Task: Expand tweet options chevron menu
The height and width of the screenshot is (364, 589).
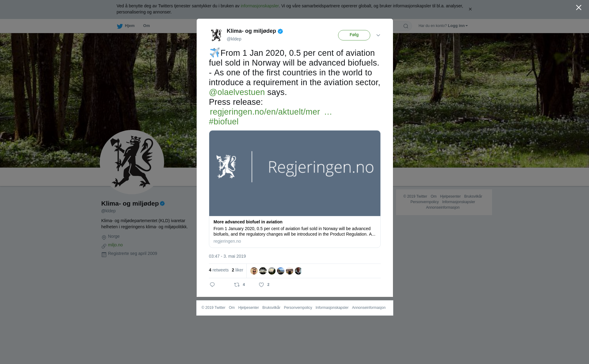Action: pos(378,35)
